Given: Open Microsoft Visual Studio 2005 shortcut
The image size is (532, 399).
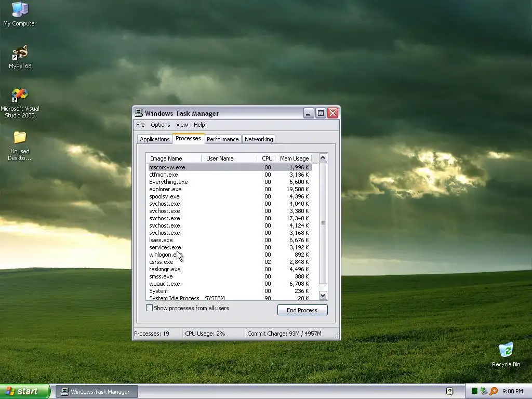Looking at the screenshot, I should pyautogui.click(x=20, y=103).
